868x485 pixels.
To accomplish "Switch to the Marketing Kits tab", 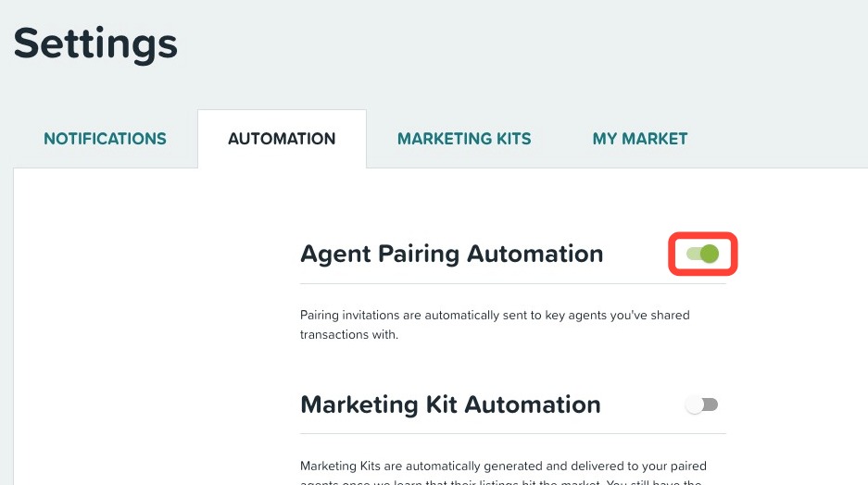I will pos(464,138).
